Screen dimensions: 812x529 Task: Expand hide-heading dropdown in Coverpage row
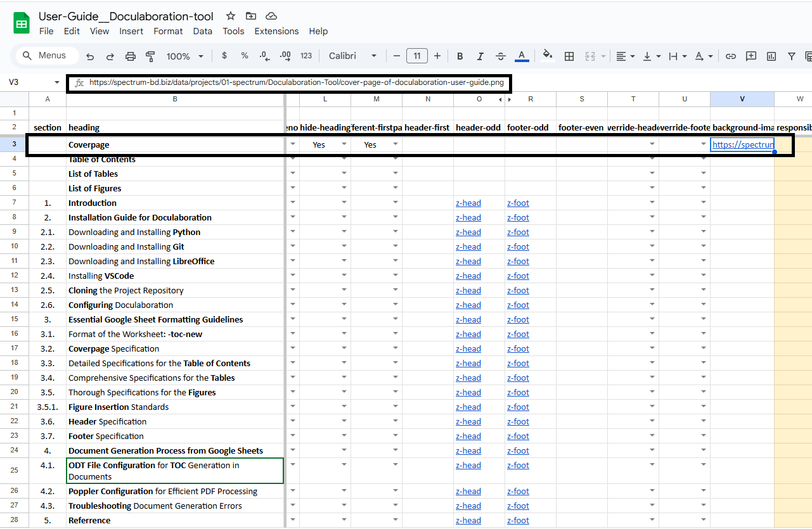344,144
